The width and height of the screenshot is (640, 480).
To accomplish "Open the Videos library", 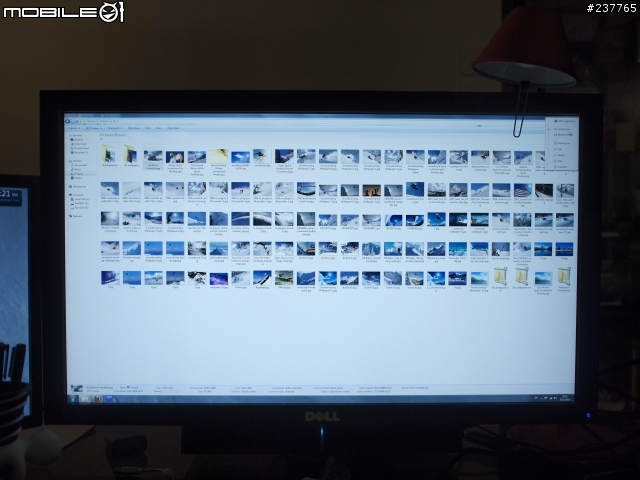I will [77, 178].
